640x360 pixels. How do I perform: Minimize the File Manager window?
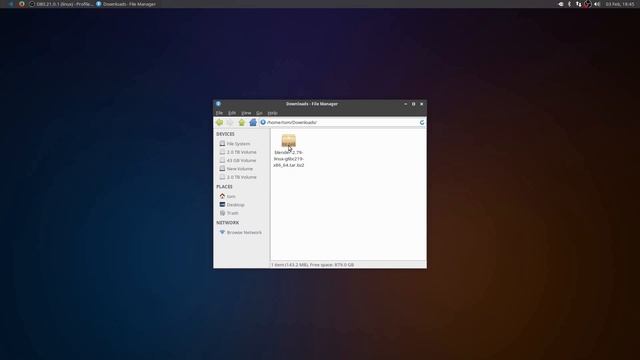(x=405, y=104)
